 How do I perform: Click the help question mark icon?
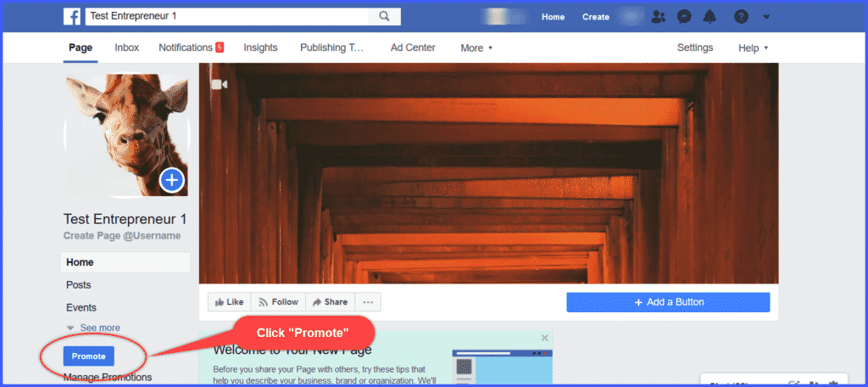click(741, 16)
